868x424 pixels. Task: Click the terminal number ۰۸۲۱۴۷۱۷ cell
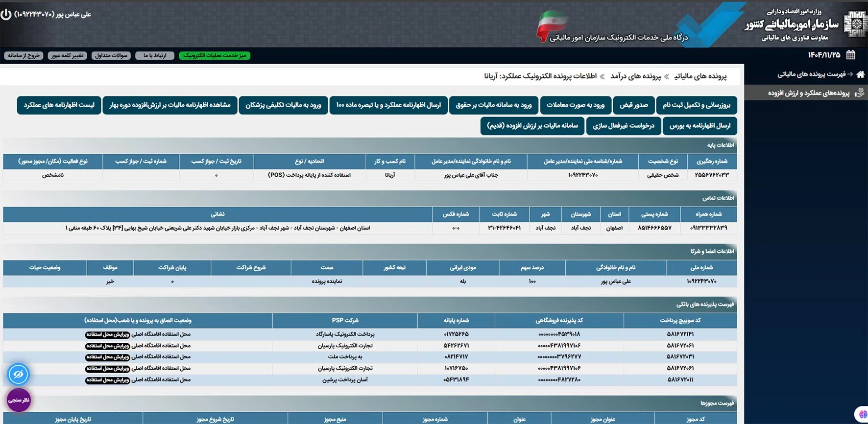[456, 357]
